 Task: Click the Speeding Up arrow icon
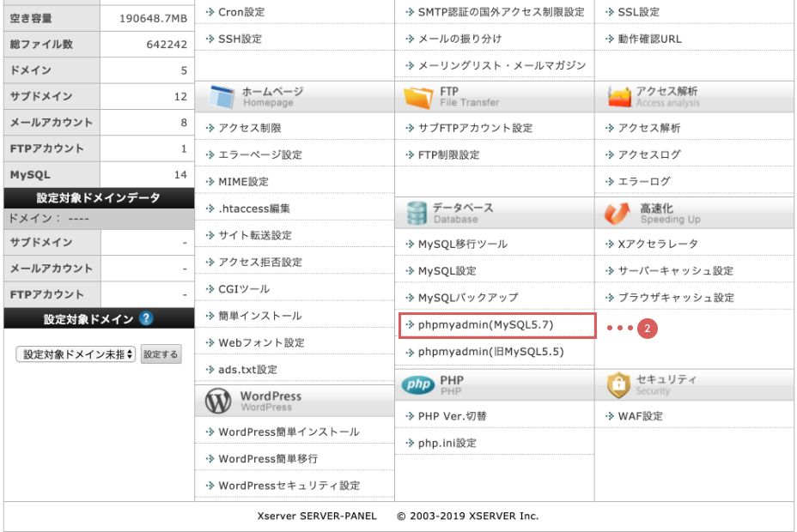(618, 213)
